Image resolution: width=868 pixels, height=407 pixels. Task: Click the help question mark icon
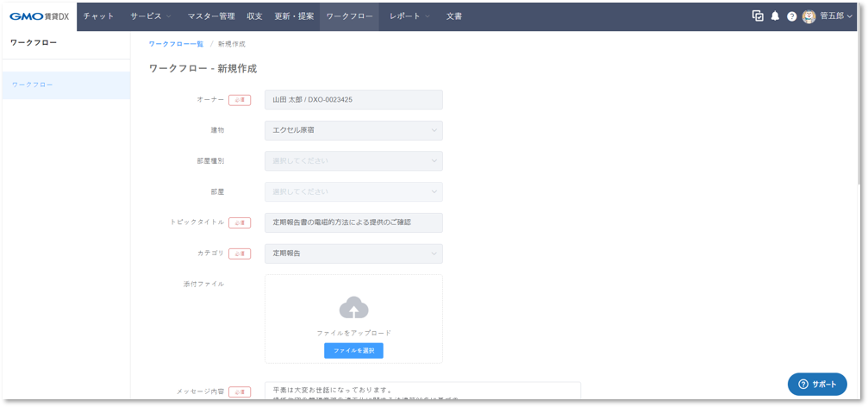point(791,16)
